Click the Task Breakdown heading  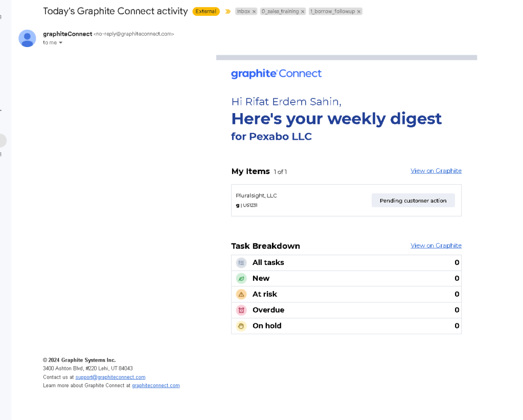(x=265, y=246)
